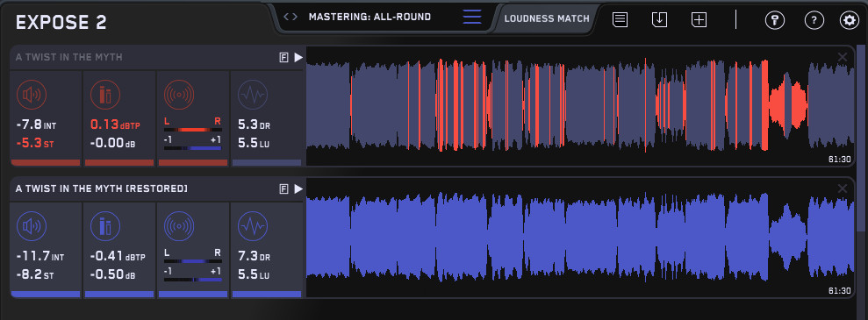This screenshot has height=320, width=868.
Task: Click dynamic range waveform icon on first track
Action: click(253, 95)
